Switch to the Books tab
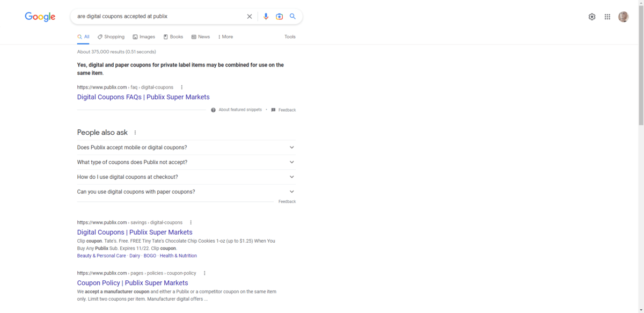 173,37
